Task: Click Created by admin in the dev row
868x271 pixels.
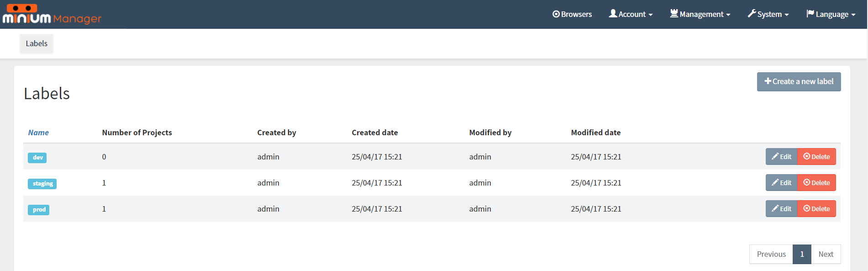Action: pyautogui.click(x=268, y=157)
